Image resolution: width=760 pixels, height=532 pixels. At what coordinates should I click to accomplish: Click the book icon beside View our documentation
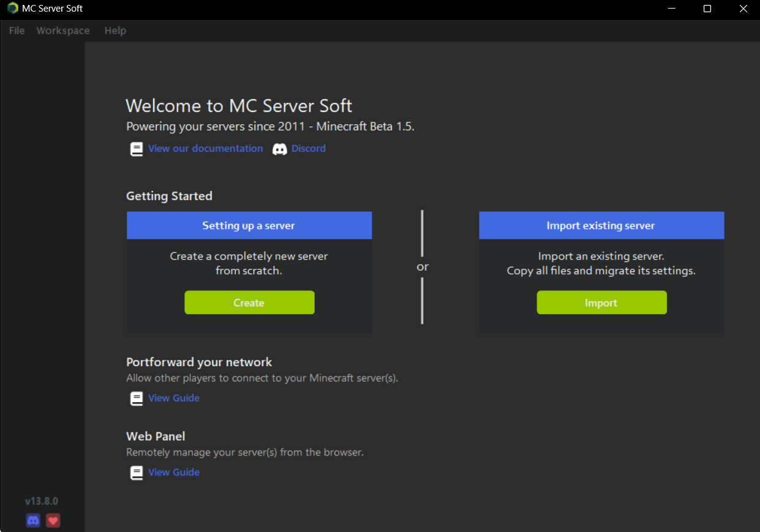[137, 149]
